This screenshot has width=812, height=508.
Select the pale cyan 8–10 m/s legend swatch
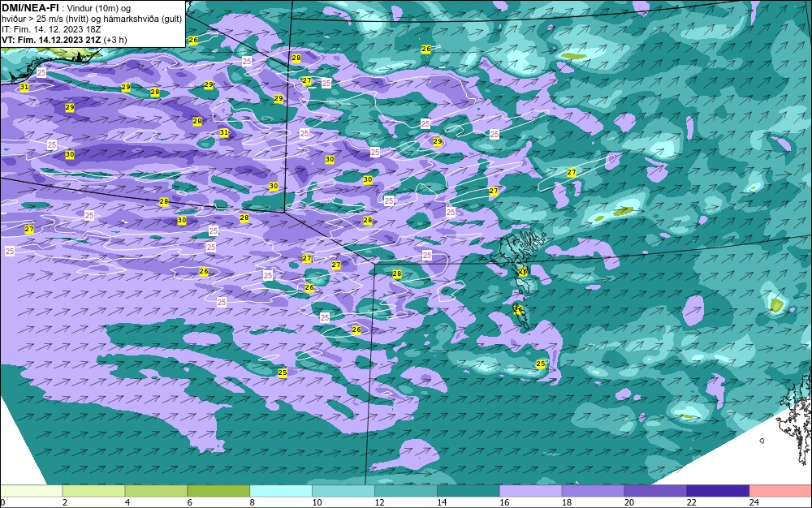(x=281, y=491)
